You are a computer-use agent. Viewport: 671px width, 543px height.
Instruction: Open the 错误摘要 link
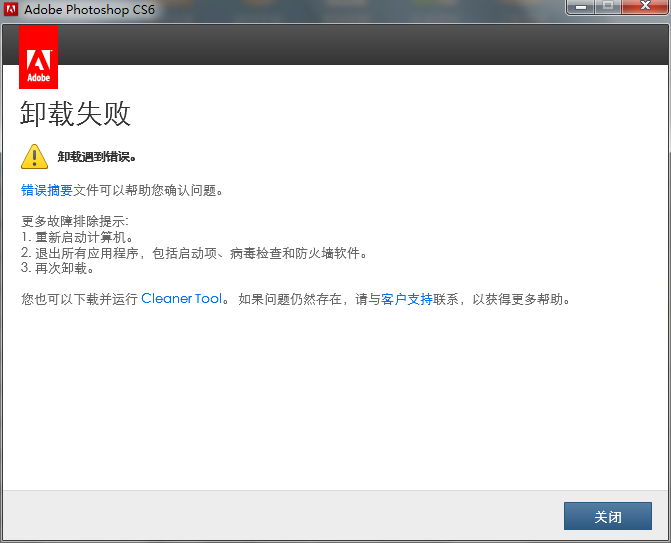click(47, 190)
